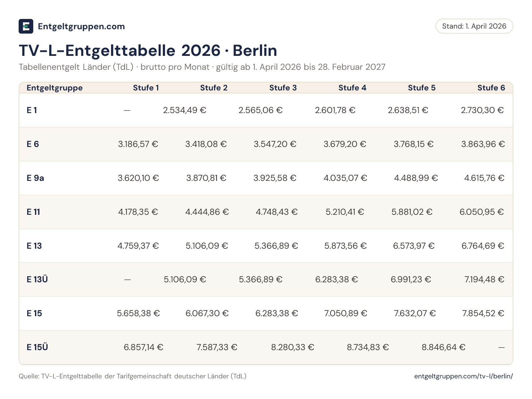Open the entgeltgruppen.com/tv-l/berlin/ link
The width and height of the screenshot is (532, 399).
[464, 376]
